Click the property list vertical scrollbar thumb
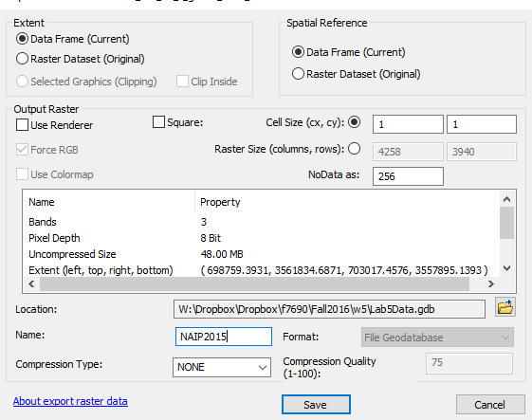The width and height of the screenshot is (532, 420). click(507, 223)
